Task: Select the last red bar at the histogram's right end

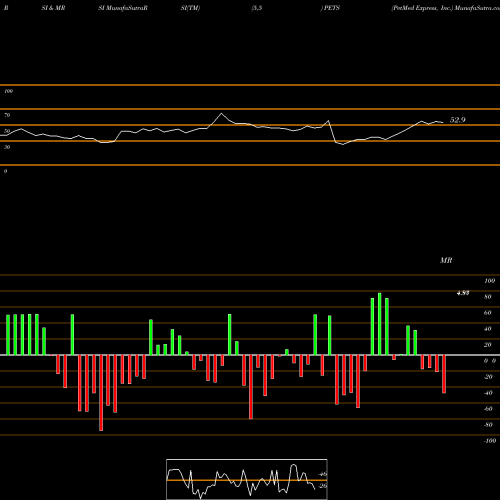Action: 444,374
